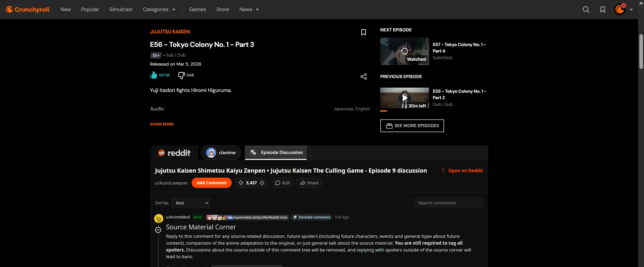Click the share icon for episode
Image resolution: width=644 pixels, height=267 pixels.
[364, 76]
